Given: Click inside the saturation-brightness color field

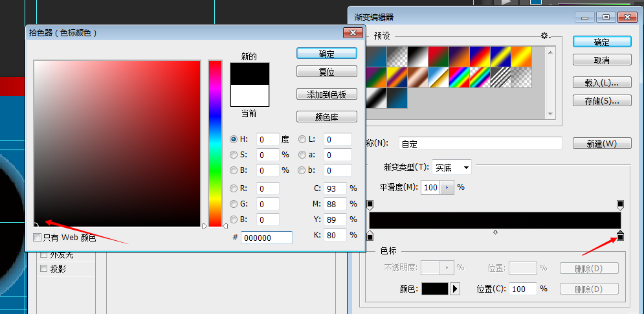Looking at the screenshot, I should [x=117, y=144].
